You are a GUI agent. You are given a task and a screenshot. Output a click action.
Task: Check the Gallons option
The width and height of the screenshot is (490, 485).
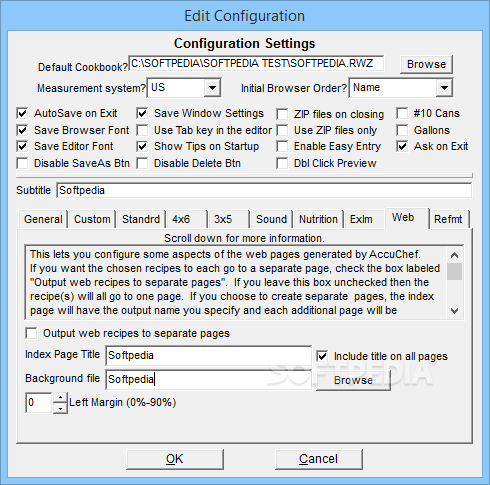(x=402, y=130)
